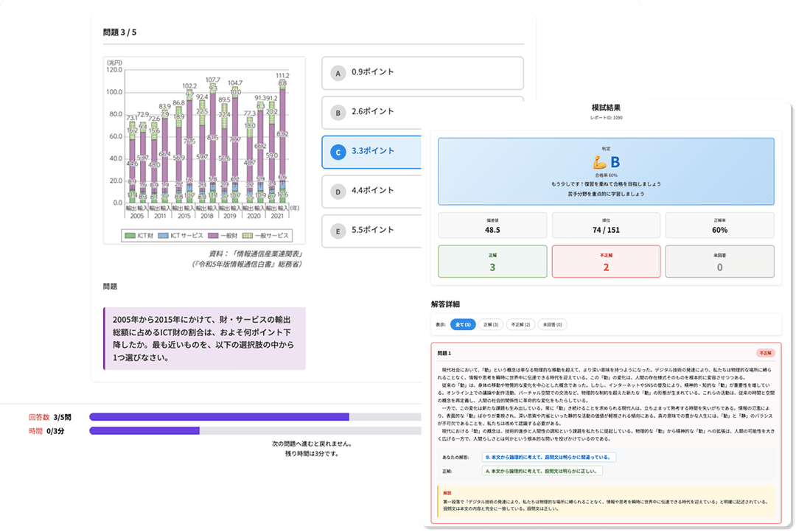796x532 pixels.
Task: Show all answers with 全て (5) filter
Action: coord(463,324)
